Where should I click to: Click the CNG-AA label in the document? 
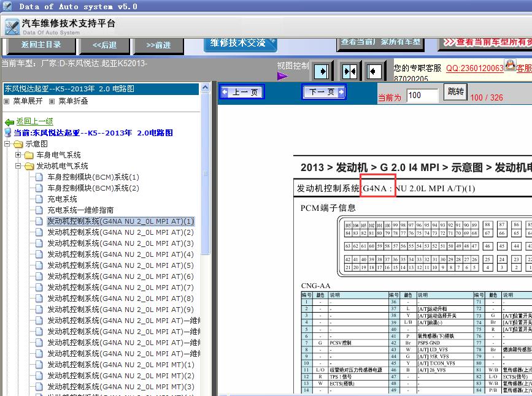pyautogui.click(x=315, y=286)
